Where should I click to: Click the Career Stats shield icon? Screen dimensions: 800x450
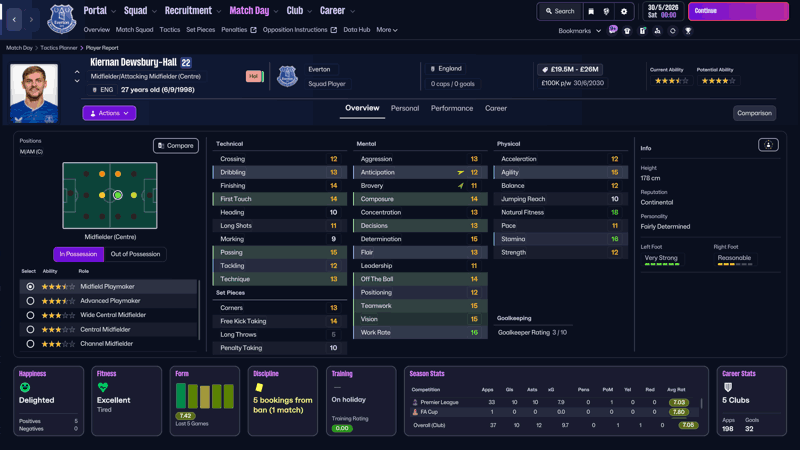pyautogui.click(x=728, y=388)
